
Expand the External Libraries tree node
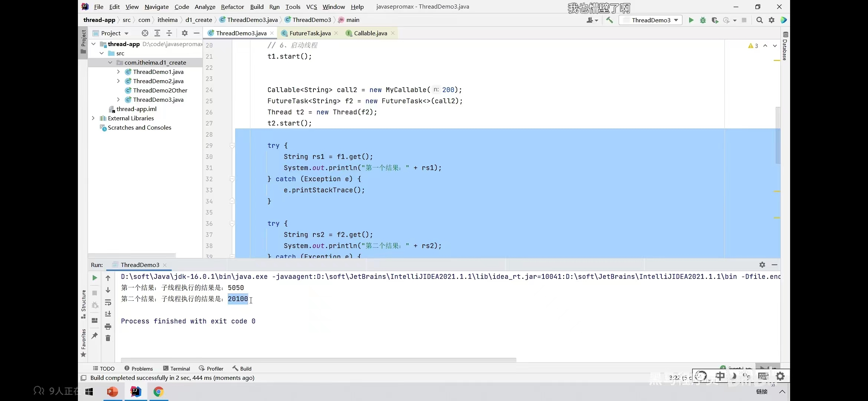(93, 118)
